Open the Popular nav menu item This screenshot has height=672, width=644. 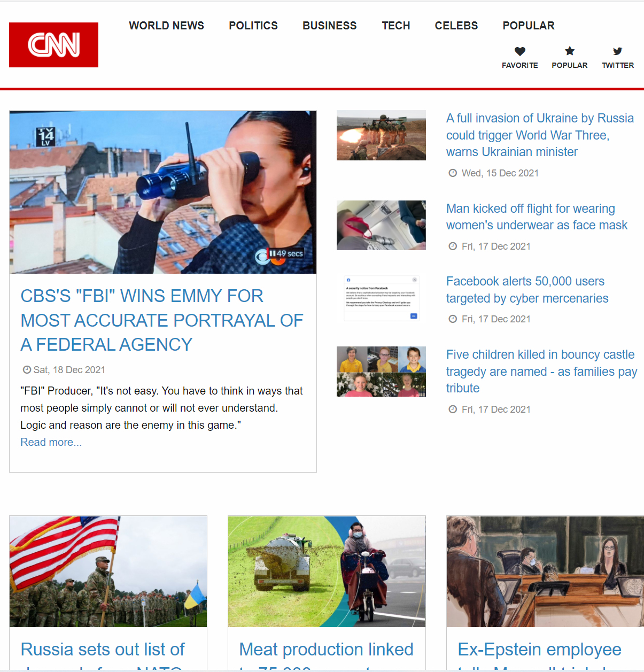tap(529, 26)
